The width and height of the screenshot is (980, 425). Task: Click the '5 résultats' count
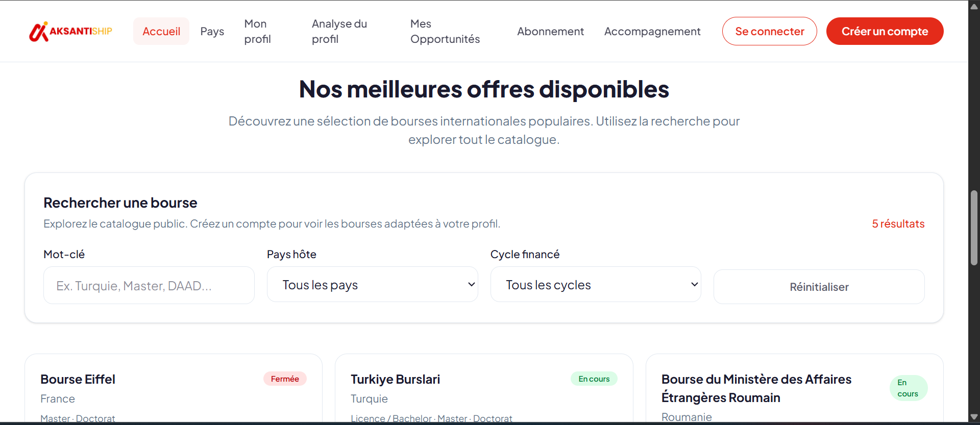pos(898,223)
